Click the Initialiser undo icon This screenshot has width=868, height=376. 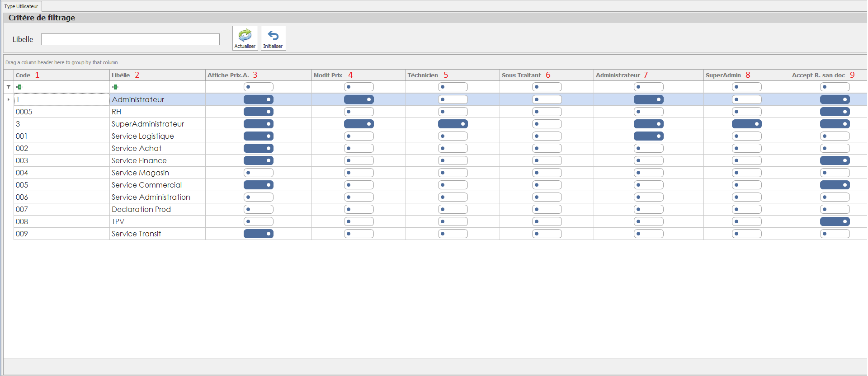point(273,36)
